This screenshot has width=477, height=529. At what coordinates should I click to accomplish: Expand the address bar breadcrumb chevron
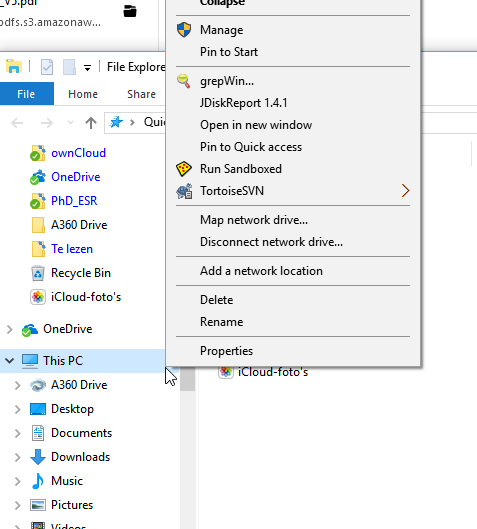(x=133, y=122)
